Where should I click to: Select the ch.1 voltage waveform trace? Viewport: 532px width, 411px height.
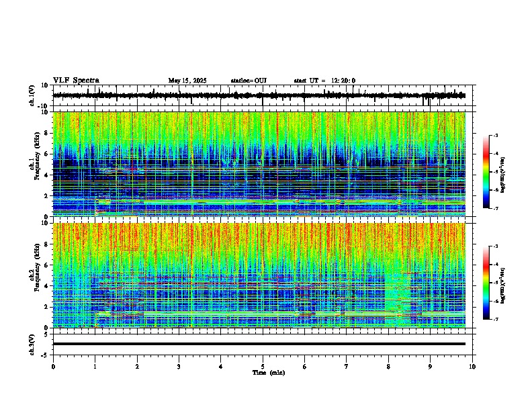point(259,95)
